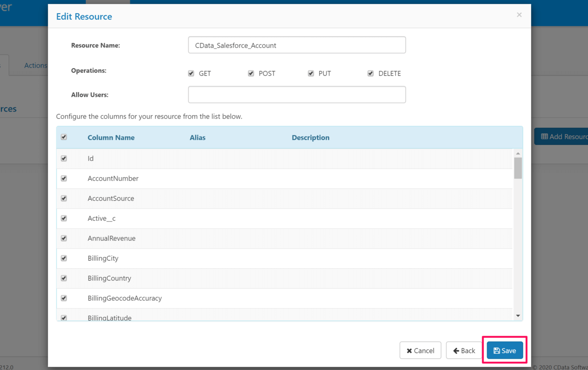Select the BillingCity row text
Viewport: 588px width, 370px height.
(103, 258)
